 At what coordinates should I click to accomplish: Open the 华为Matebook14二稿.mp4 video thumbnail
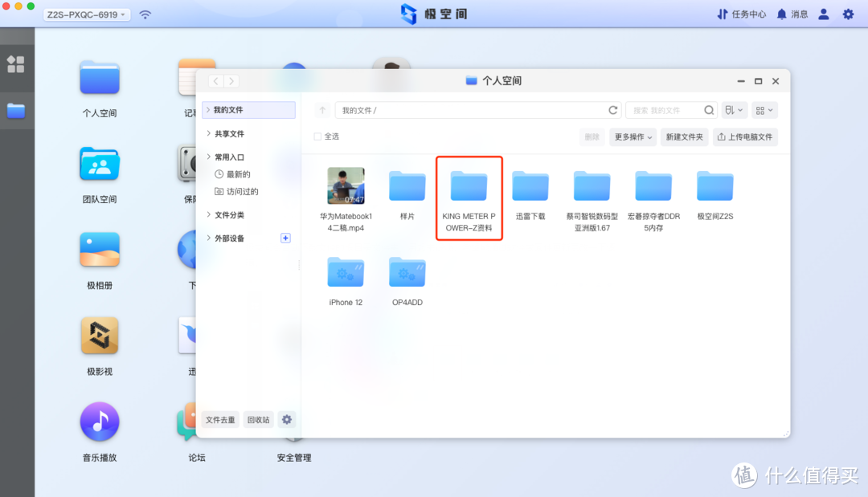click(346, 185)
